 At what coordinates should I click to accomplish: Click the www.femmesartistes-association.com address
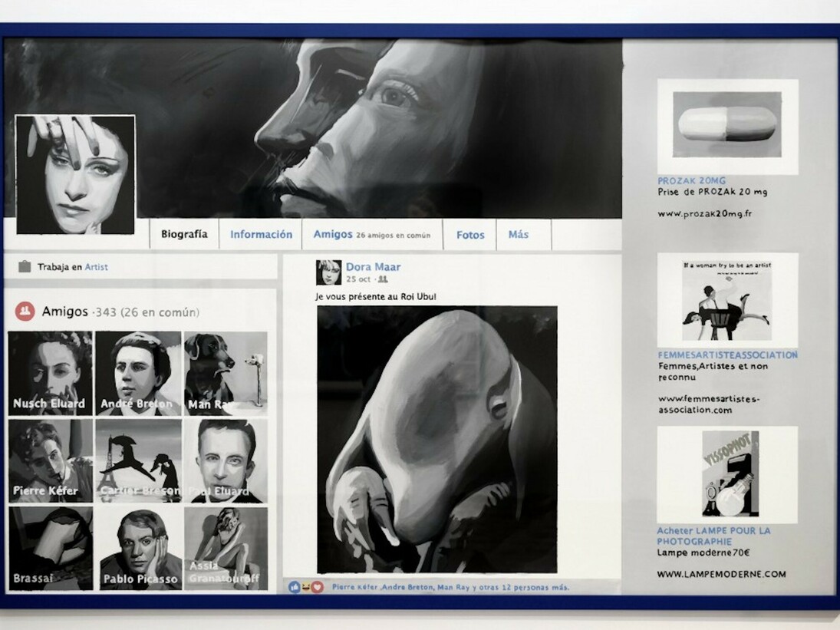pyautogui.click(x=709, y=404)
